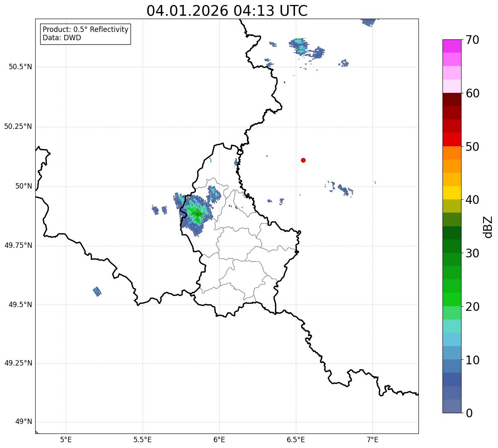498x448 pixels.
Task: Click the title text "04.01.2026 04:13 UTC"
Action: point(227,11)
